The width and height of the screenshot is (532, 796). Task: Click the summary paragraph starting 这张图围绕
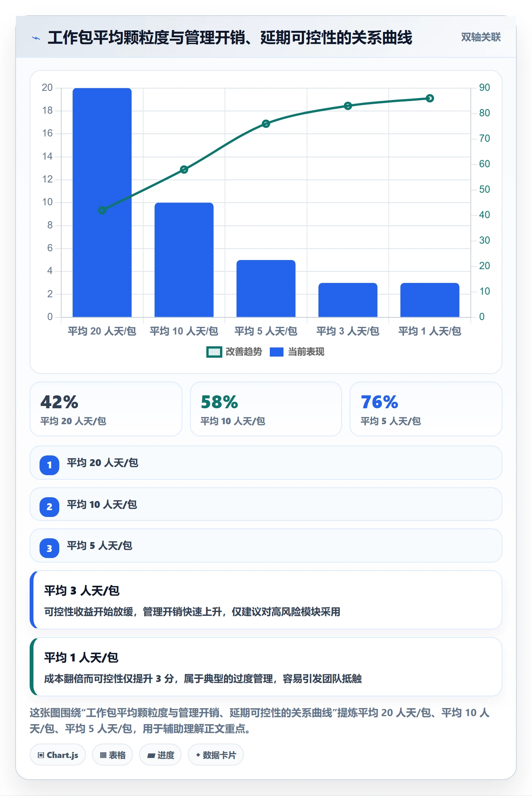[260, 721]
